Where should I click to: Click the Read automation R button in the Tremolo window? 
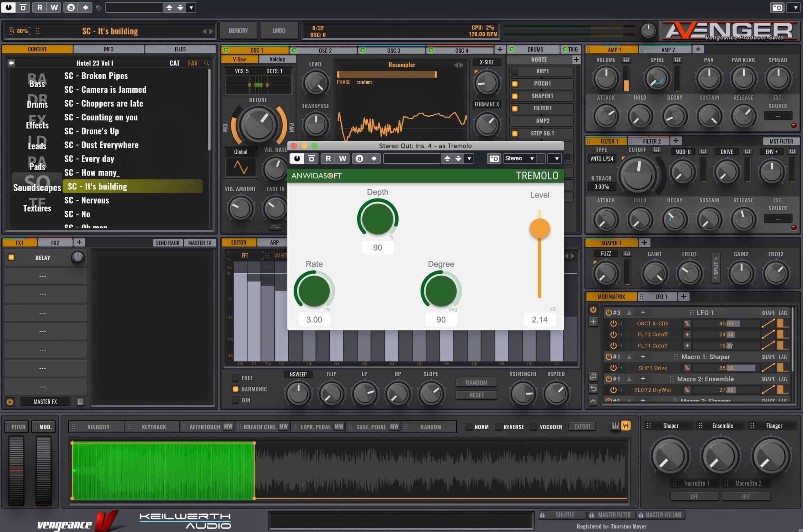[x=328, y=158]
